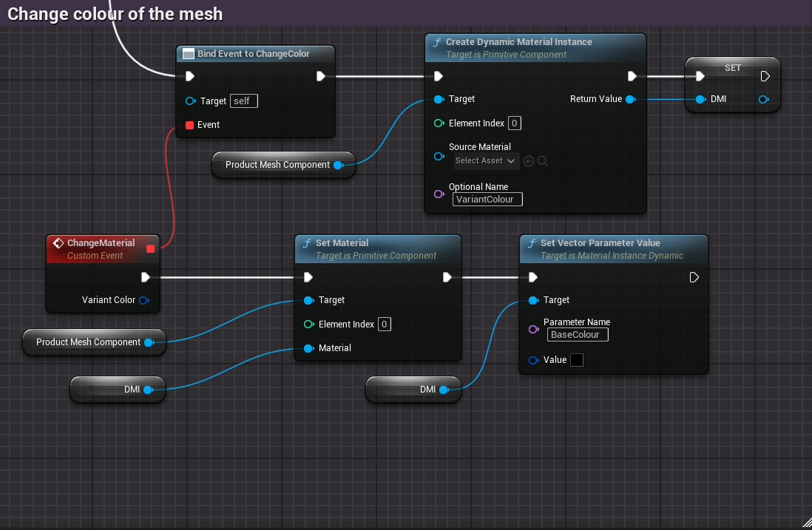Open the Select Asset dropdown
The image size is (812, 530).
click(x=485, y=161)
